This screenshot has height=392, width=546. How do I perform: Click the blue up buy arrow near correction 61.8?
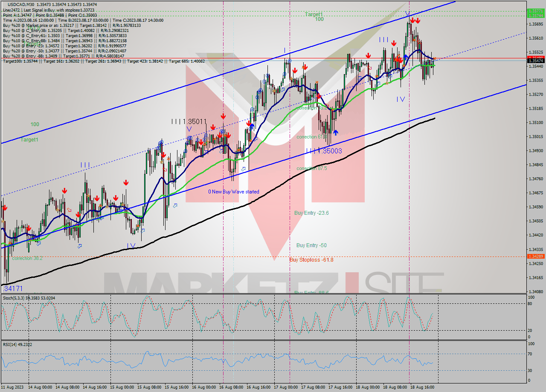point(336,132)
